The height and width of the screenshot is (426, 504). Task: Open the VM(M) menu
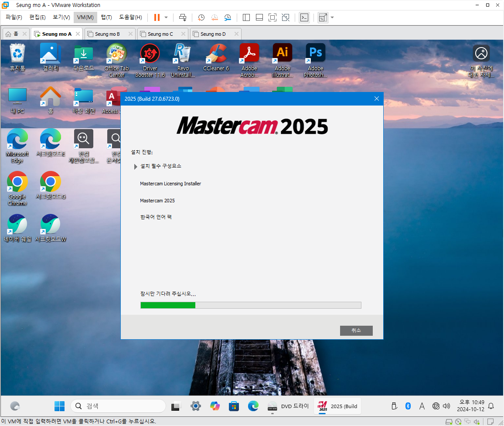pos(85,17)
